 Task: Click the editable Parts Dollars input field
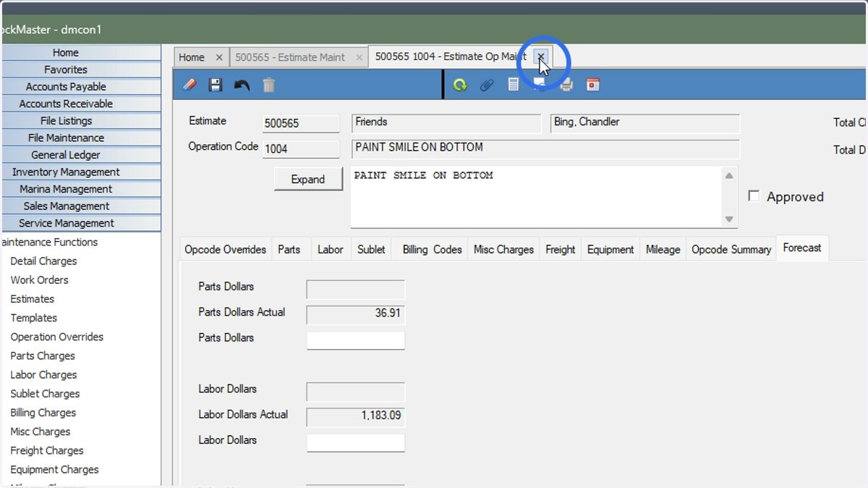click(x=356, y=340)
